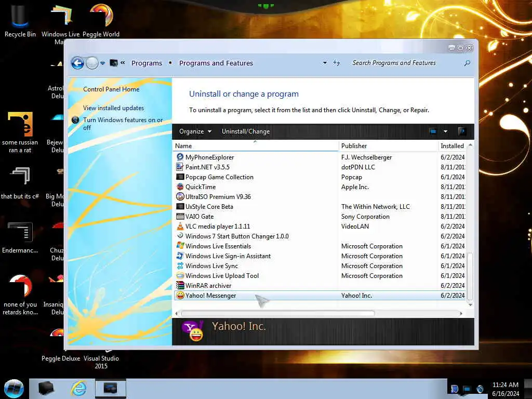Select the WinRAR archiver icon
532x399 pixels.
pos(180,285)
